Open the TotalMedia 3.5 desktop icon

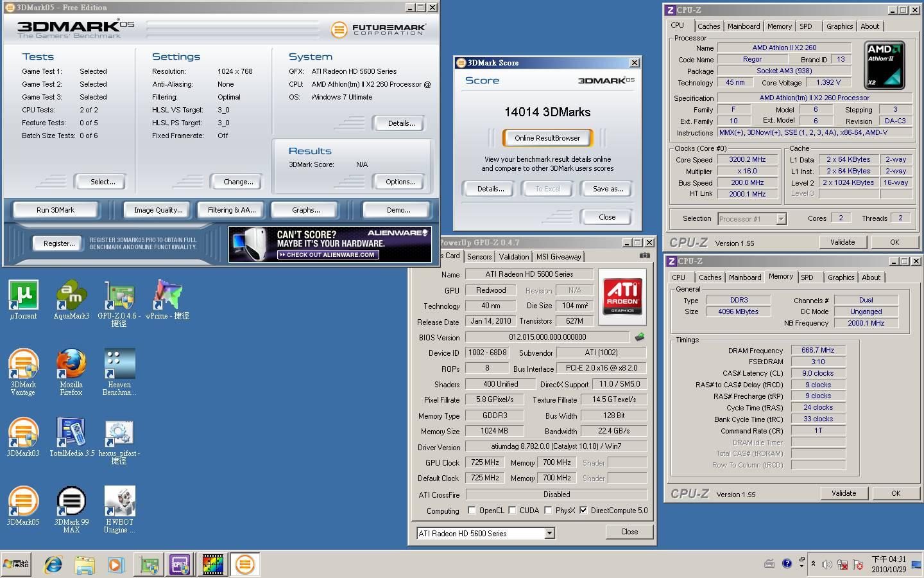point(71,437)
